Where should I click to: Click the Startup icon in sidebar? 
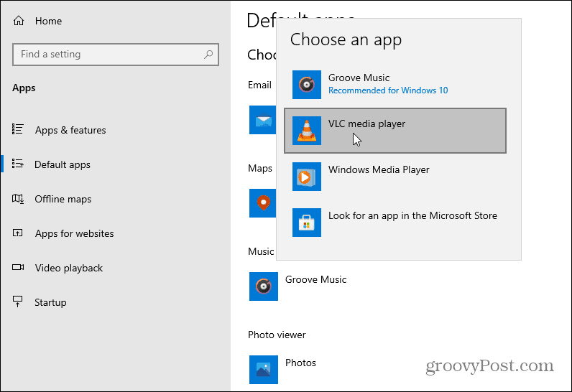17,302
